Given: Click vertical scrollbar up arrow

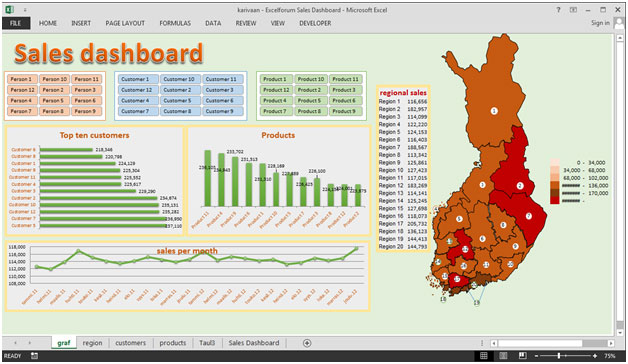Looking at the screenshot, I should pyautogui.click(x=620, y=38).
